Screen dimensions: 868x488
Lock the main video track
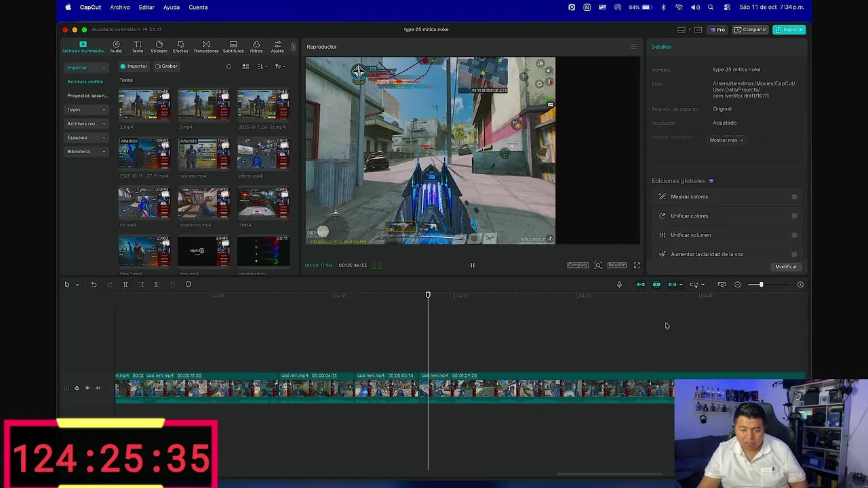77,388
